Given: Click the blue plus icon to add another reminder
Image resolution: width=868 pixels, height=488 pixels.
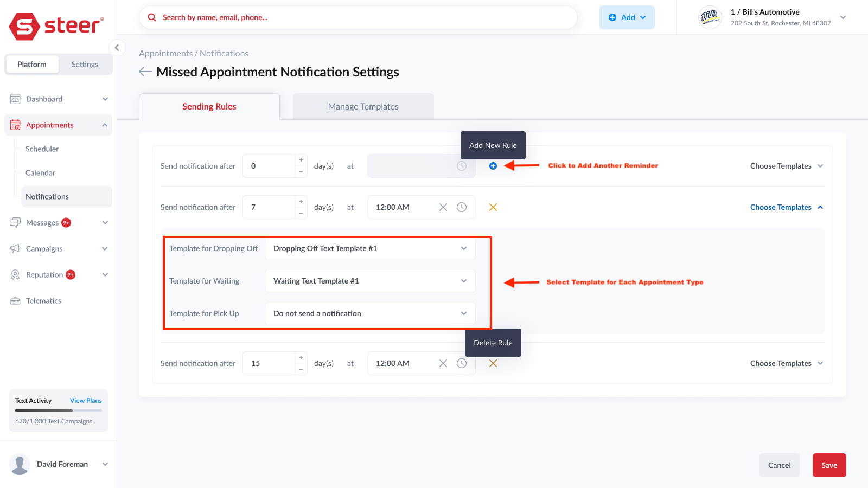Looking at the screenshot, I should click(x=493, y=166).
